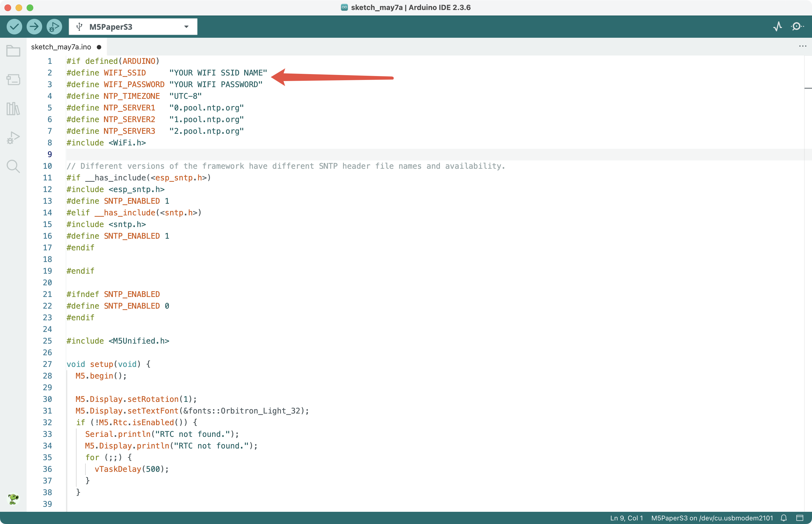The height and width of the screenshot is (524, 812).
Task: Click the if (!M5.Rtc.isEnabled()) line
Action: [x=137, y=422]
